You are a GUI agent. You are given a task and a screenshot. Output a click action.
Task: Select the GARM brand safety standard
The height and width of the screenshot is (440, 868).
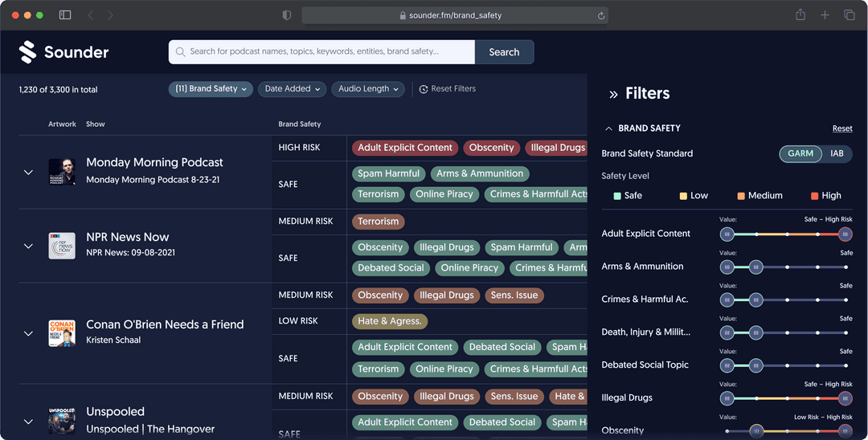[x=800, y=153]
